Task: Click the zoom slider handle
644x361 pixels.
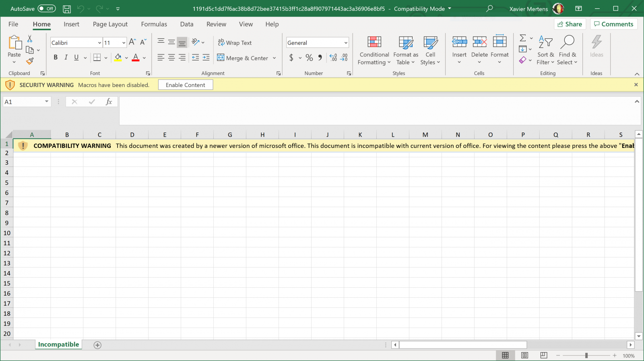Action: tap(586, 355)
